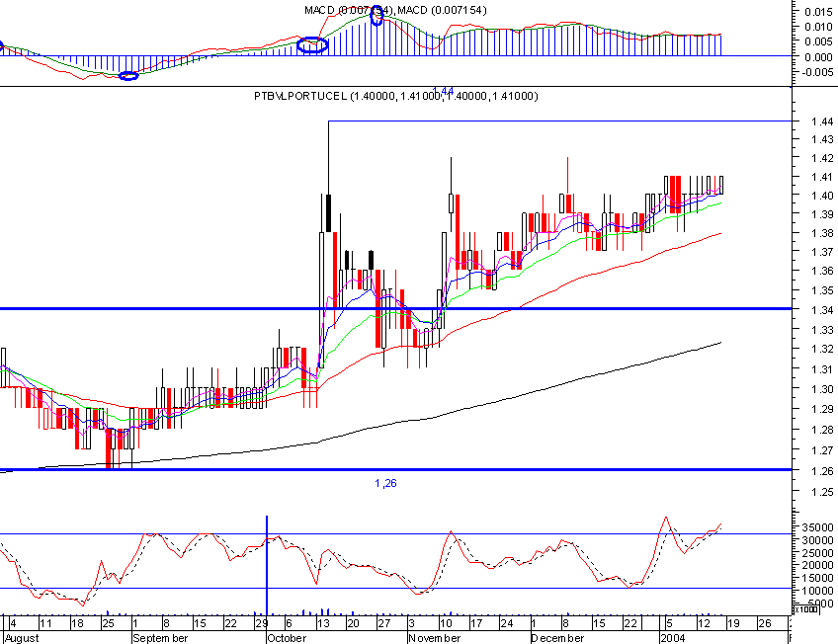Click 1.29 on the price axis
The height and width of the screenshot is (644, 838).
(822, 409)
